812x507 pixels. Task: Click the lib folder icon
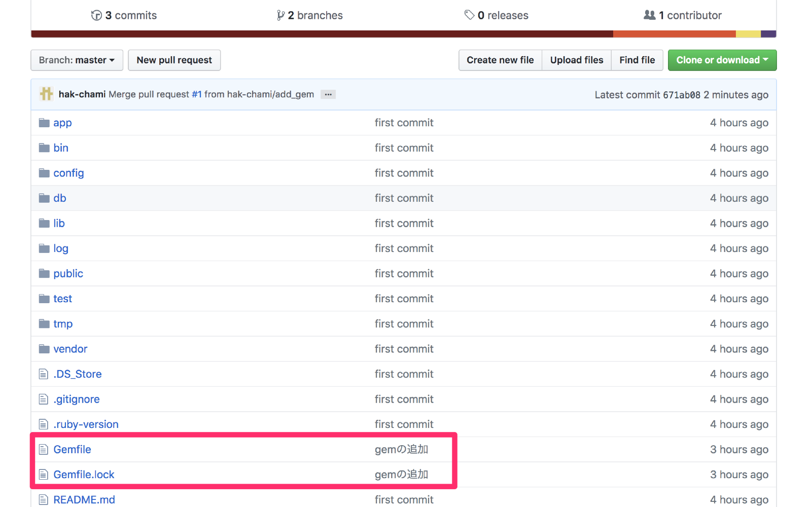click(x=44, y=223)
